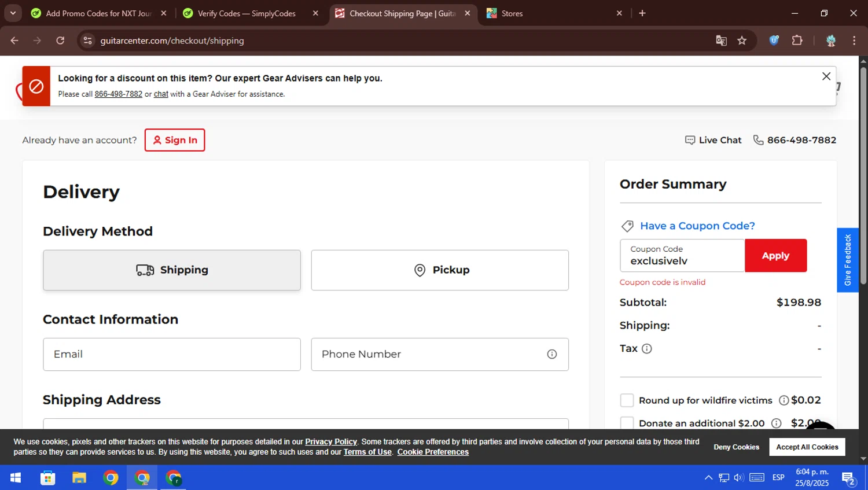Close the Verify Codes tab
Viewport: 868px width, 490px height.
(315, 13)
